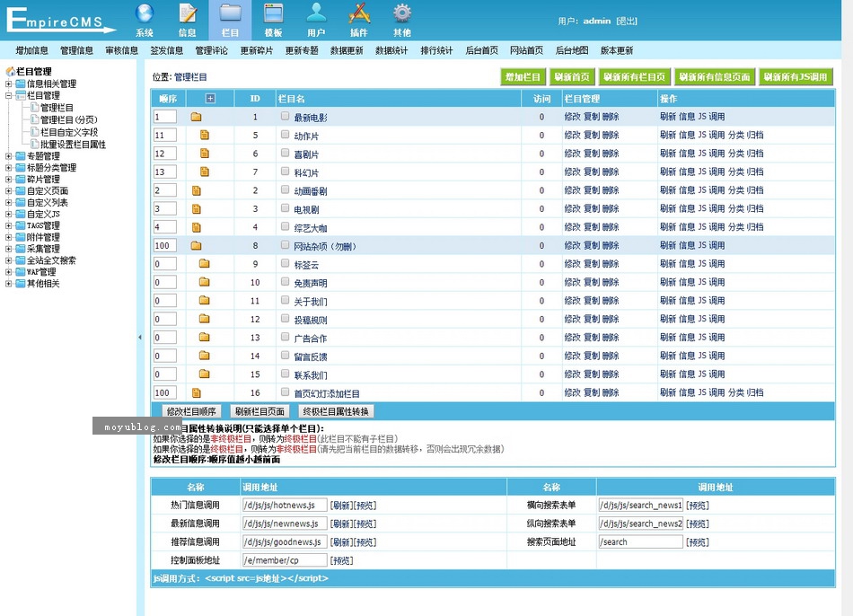The image size is (853, 616).
Task: Collapse the 栏目管理 tree node
Action: point(9,95)
